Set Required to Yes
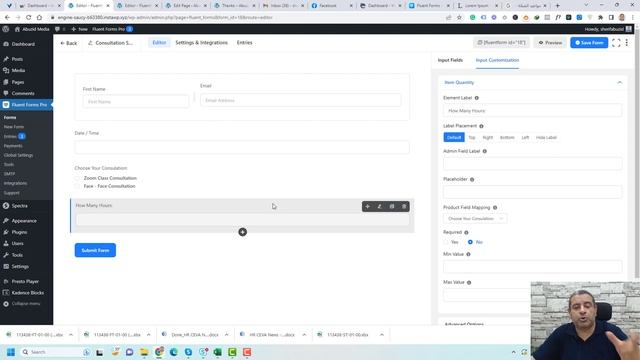640x360 pixels. coord(446,242)
